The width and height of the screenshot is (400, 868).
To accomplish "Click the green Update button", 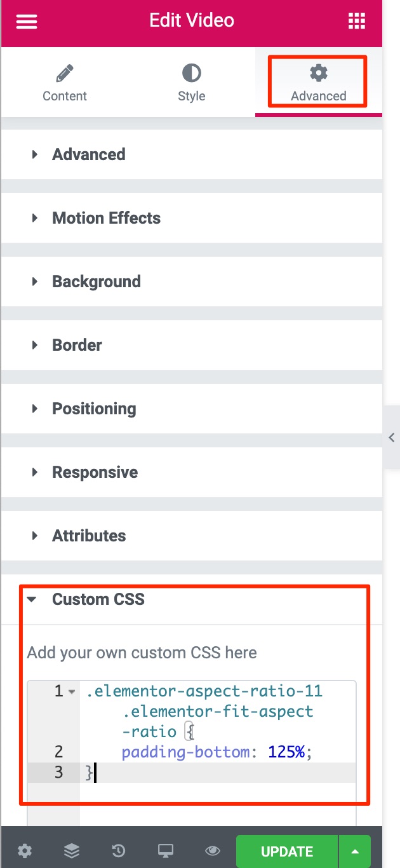I will 287,851.
